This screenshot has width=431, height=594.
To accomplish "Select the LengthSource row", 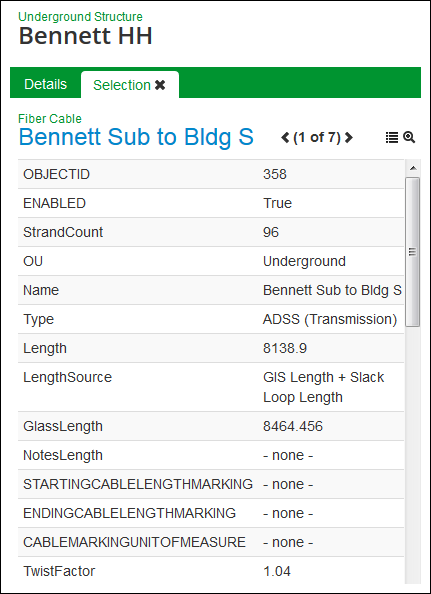I will pos(211,387).
